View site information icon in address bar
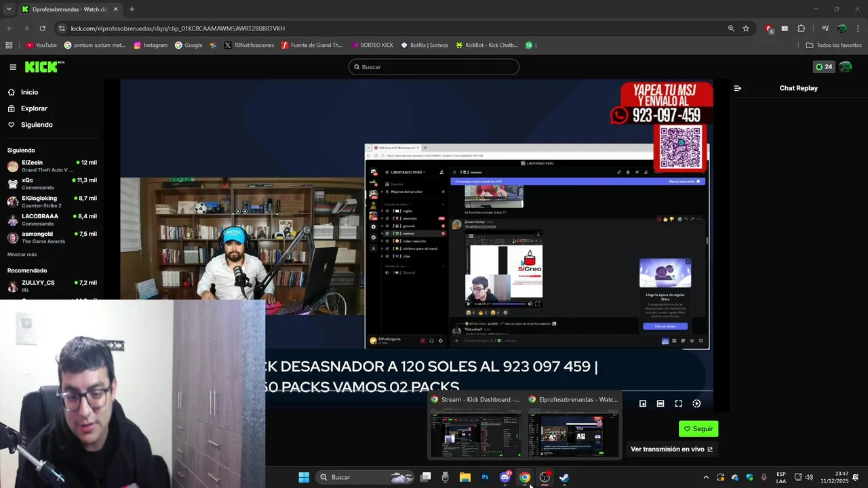 (x=62, y=28)
